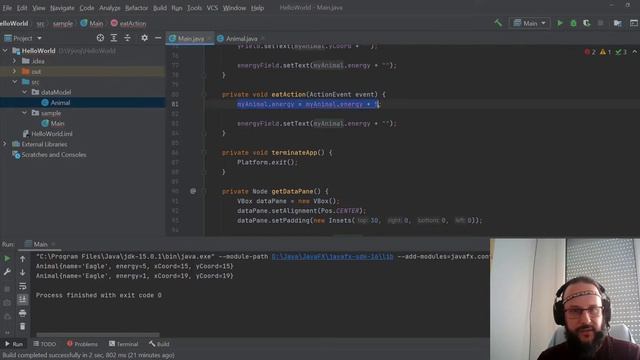Click the Platform.exit() line in editor
The width and height of the screenshot is (640, 360).
[267, 162]
